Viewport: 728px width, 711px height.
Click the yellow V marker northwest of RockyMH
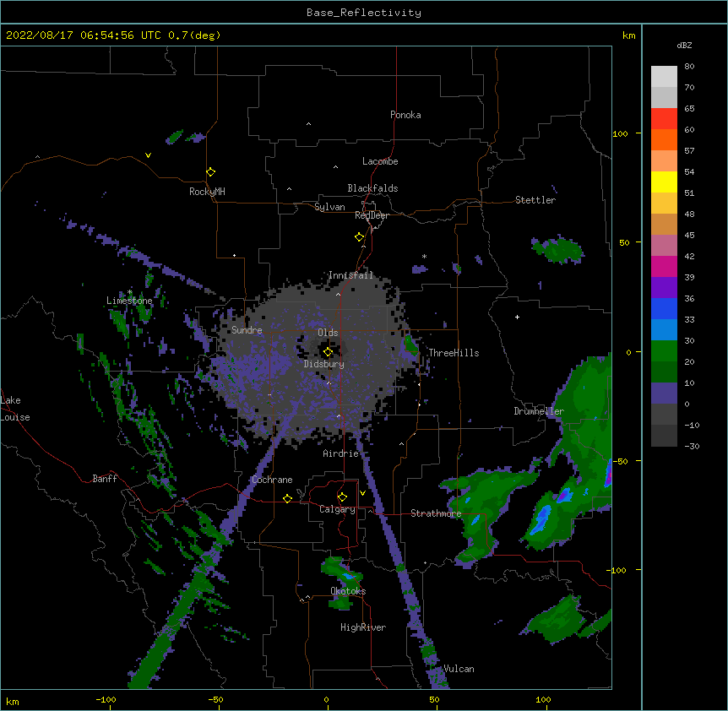pyautogui.click(x=148, y=155)
